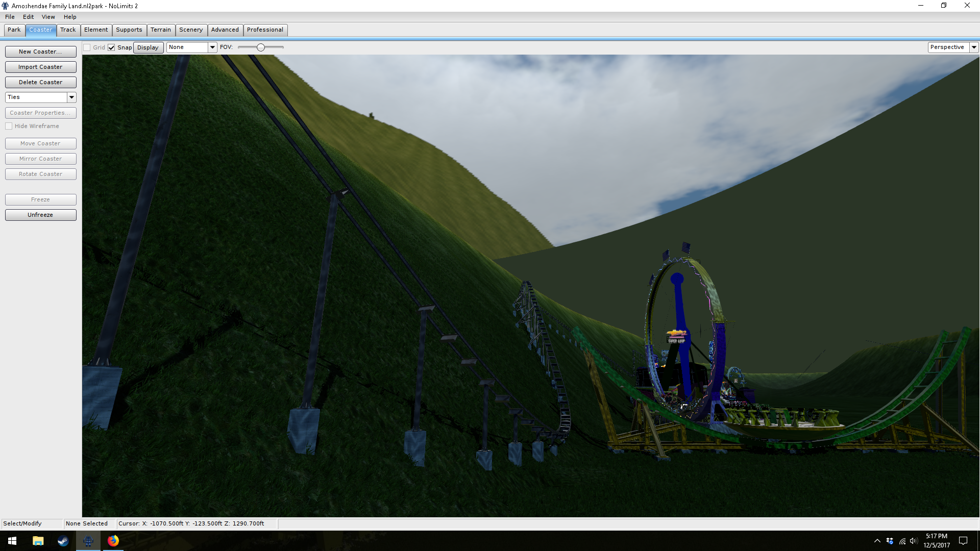Show hidden system tray icons
980x551 pixels.
(877, 541)
